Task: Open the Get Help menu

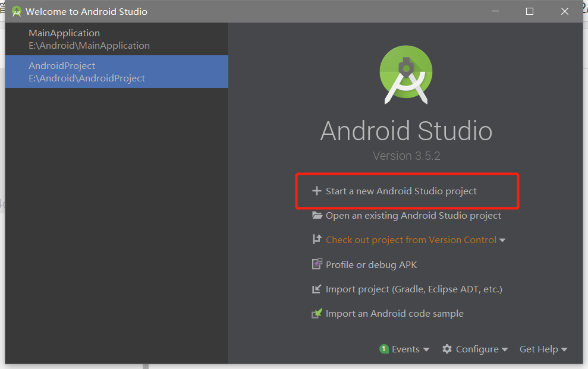Action: 539,349
